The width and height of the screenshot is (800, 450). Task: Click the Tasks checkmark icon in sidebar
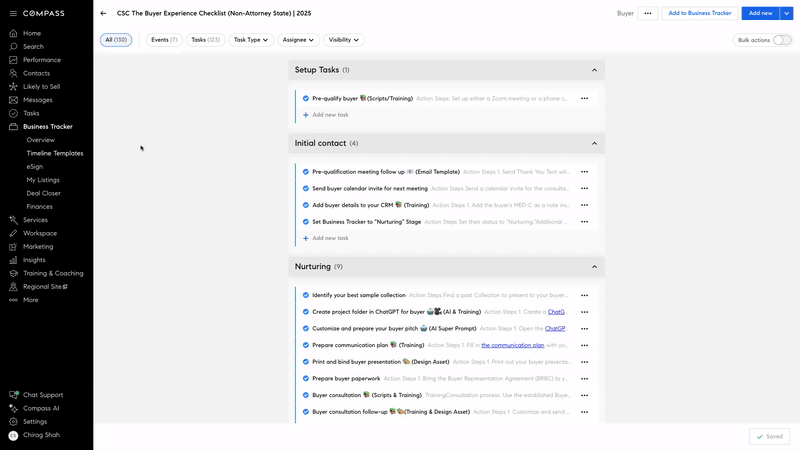click(13, 113)
